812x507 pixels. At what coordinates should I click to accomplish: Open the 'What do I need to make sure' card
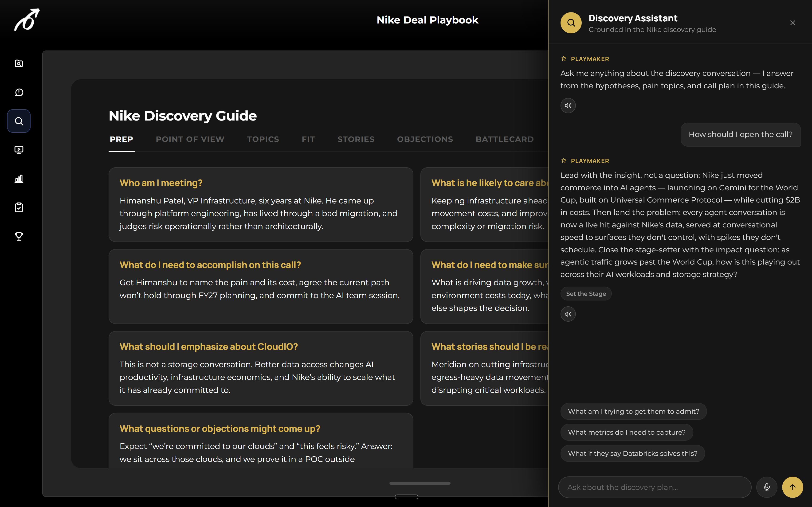485,286
